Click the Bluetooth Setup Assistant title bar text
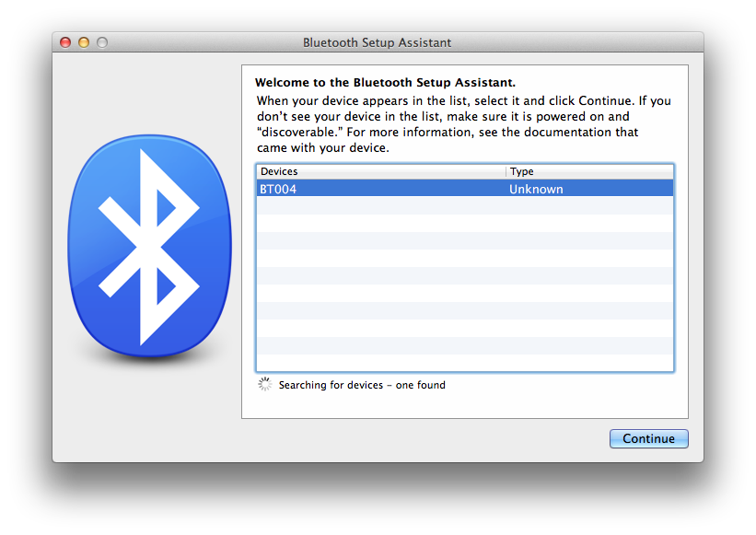 tap(377, 42)
